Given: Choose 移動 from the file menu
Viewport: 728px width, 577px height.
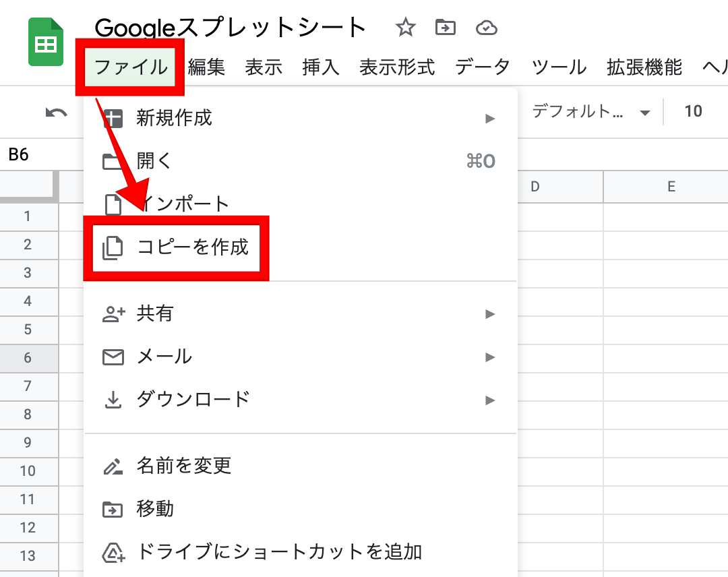Looking at the screenshot, I should (x=301, y=509).
